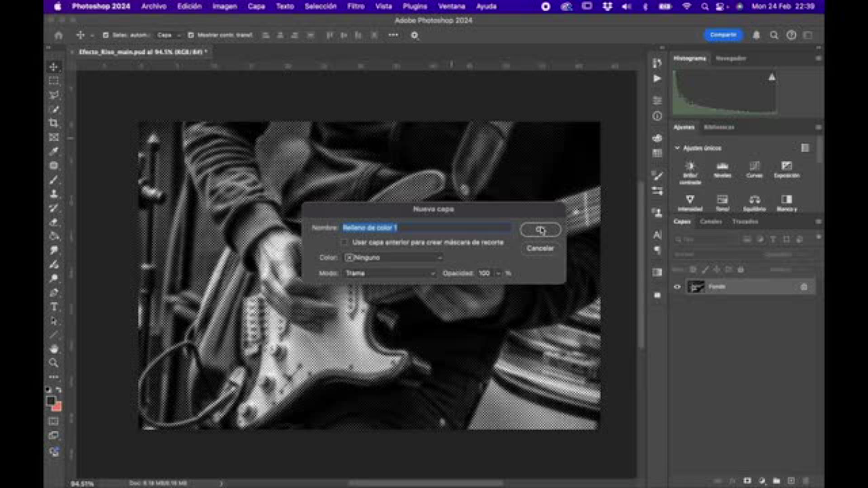
Task: Collapse the Ajustes únicos section
Action: coord(677,148)
